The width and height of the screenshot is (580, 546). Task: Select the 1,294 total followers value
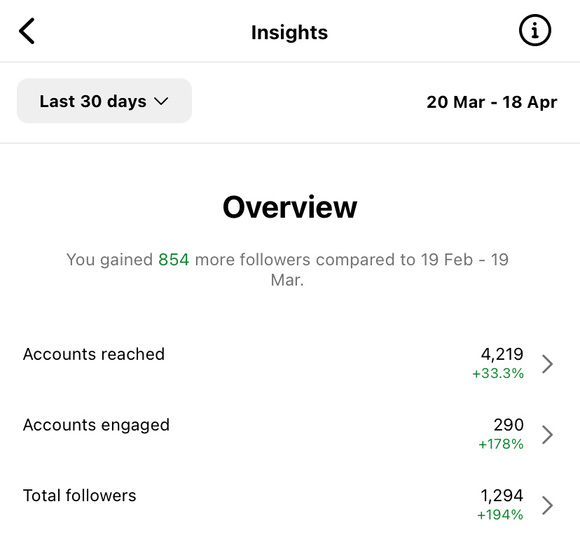pos(502,495)
